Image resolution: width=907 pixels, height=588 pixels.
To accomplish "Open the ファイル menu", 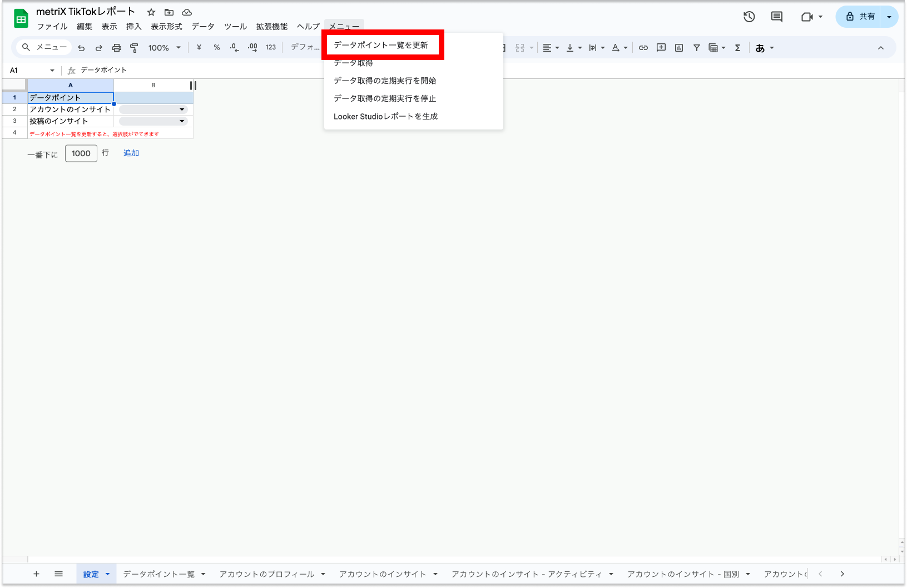I will (52, 27).
